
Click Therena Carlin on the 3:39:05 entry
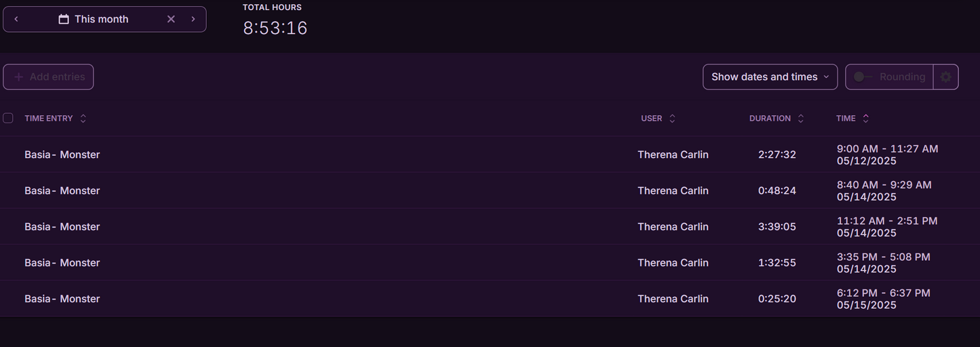point(673,227)
